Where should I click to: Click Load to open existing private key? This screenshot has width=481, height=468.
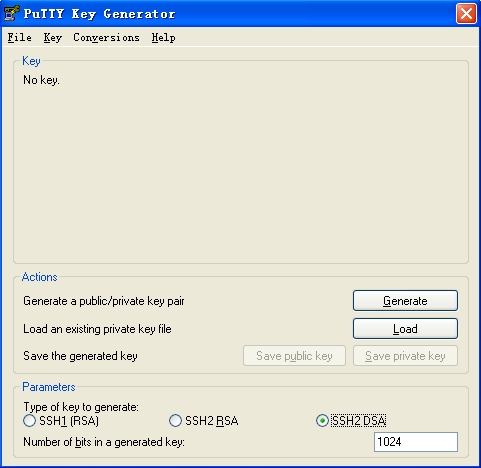(x=405, y=329)
